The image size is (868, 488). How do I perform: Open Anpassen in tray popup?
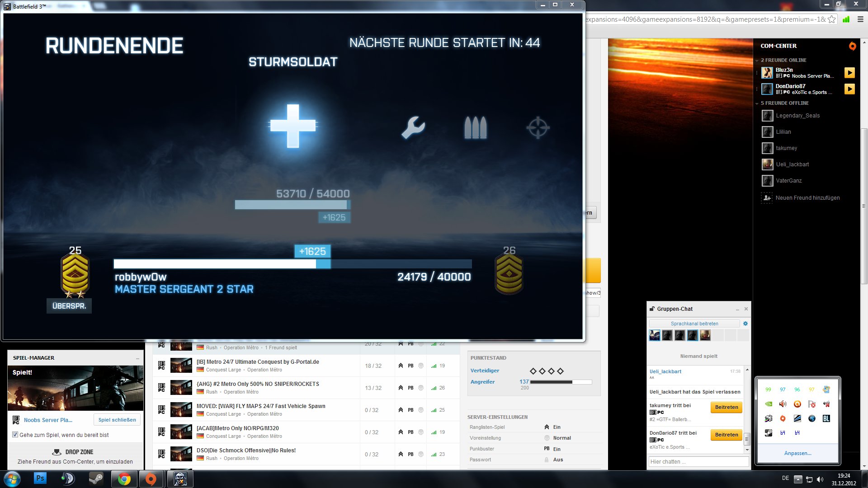pyautogui.click(x=797, y=453)
